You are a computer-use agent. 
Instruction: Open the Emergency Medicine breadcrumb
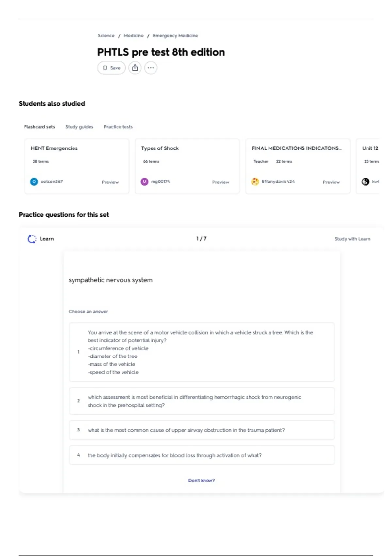pyautogui.click(x=175, y=36)
